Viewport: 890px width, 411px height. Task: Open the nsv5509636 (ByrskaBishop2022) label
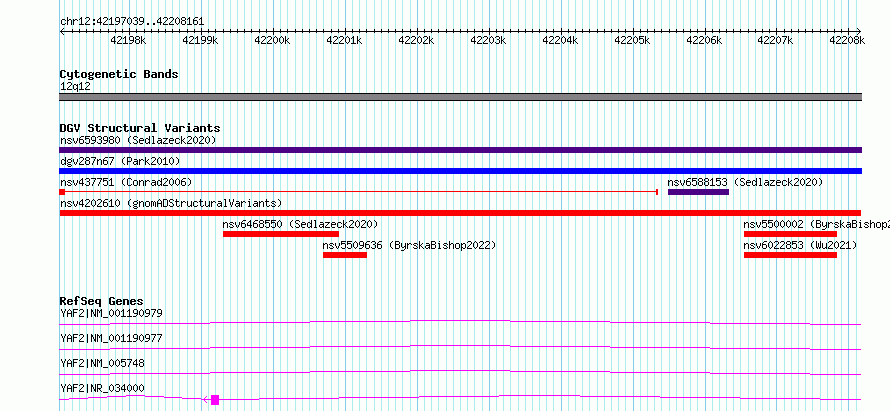tap(409, 245)
